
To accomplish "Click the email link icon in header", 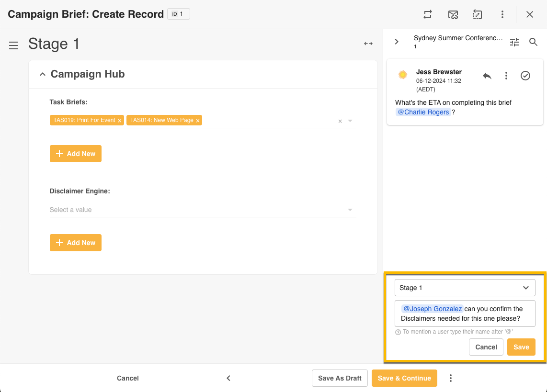I will pos(453,14).
